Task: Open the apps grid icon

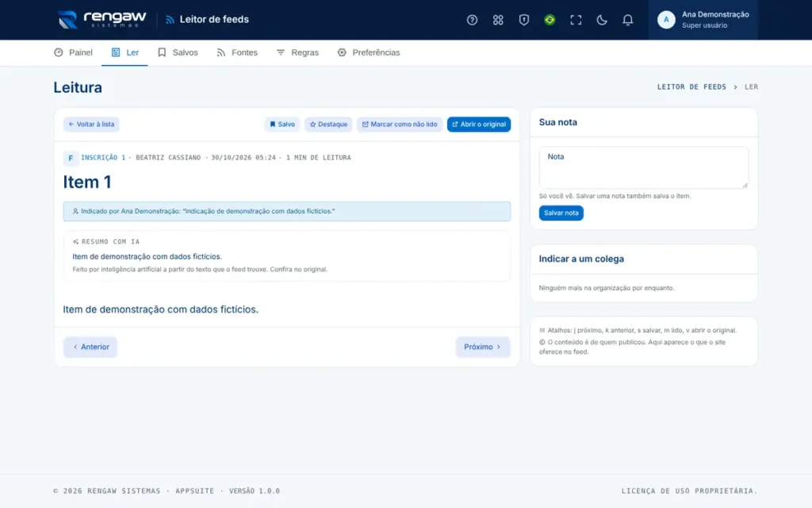Action: tap(498, 20)
